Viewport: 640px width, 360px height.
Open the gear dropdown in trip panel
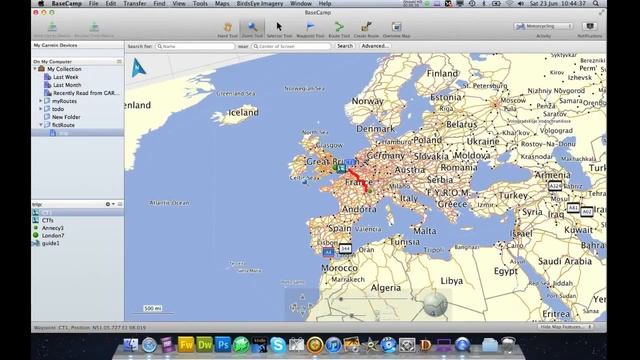(109, 204)
